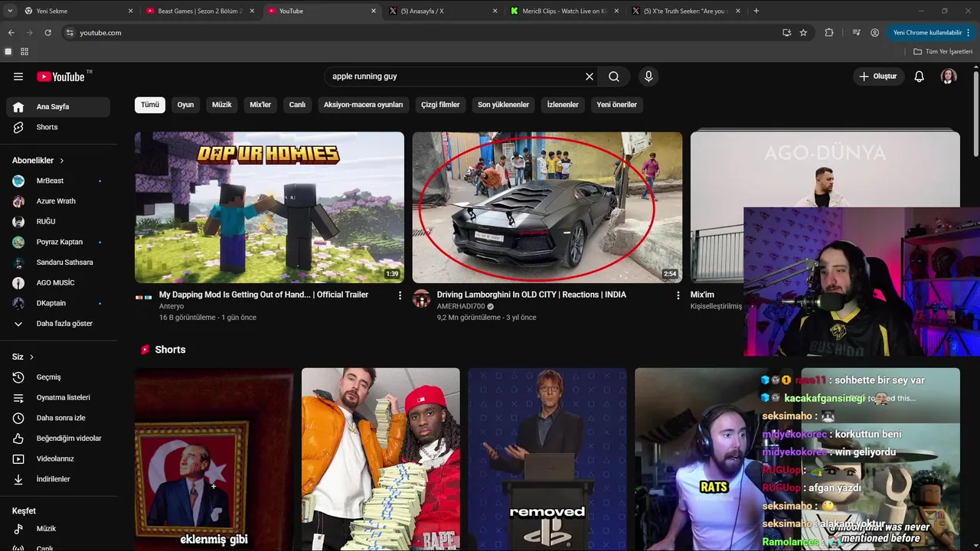Screen dimensions: 980x551
Task: Open Daha sonra izle list
Action: click(58, 418)
